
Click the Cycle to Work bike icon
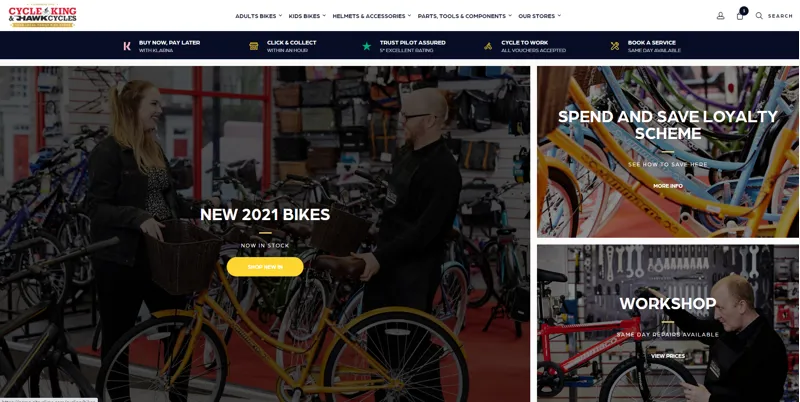pyautogui.click(x=488, y=46)
